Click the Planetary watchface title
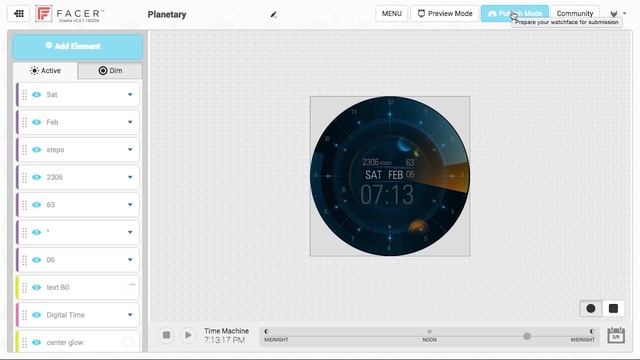 (x=167, y=14)
